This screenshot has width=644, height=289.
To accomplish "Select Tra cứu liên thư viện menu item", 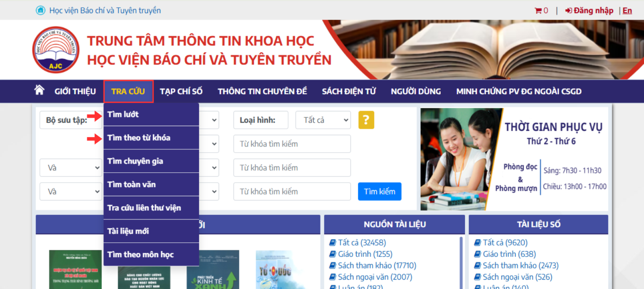I will (x=151, y=208).
